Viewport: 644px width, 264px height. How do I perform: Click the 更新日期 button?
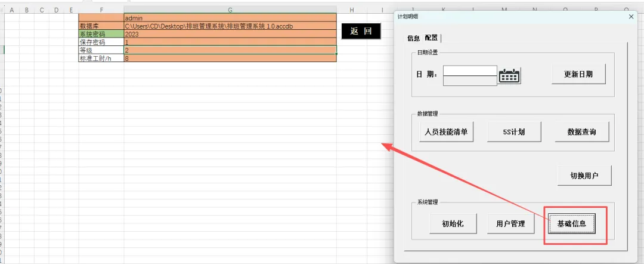pos(578,75)
